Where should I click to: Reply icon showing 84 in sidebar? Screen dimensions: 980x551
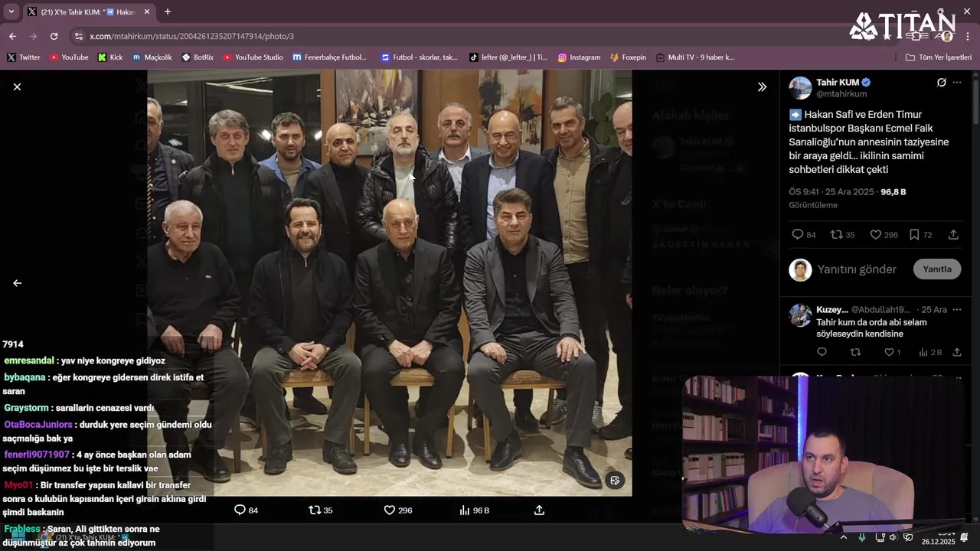[x=803, y=235]
